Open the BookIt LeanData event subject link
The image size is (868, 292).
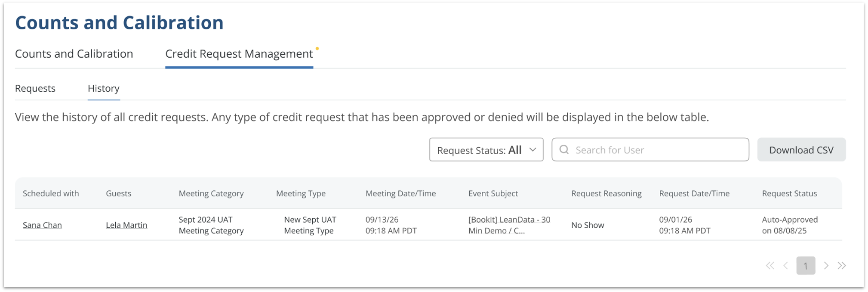(509, 225)
